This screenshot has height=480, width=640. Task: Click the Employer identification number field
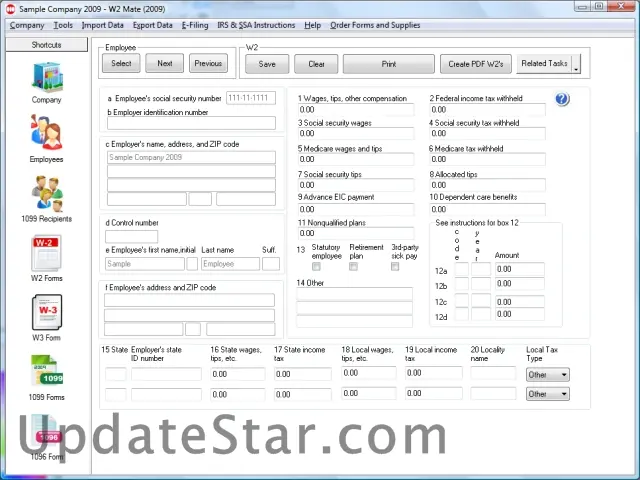coord(191,123)
